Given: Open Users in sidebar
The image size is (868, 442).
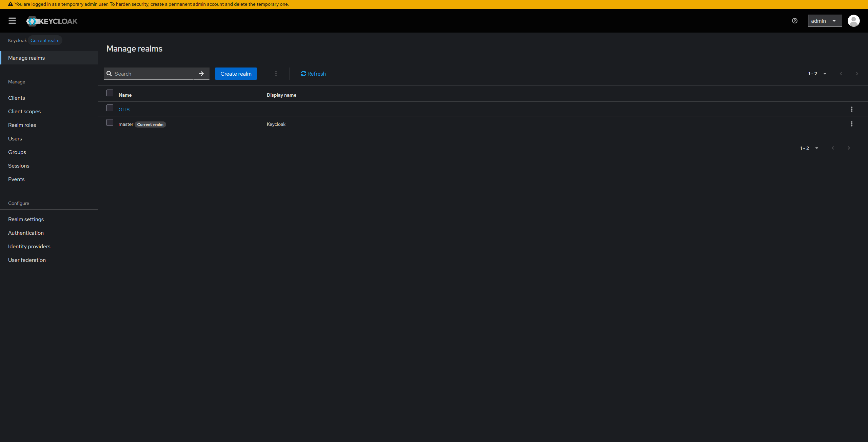Looking at the screenshot, I should click(49, 138).
